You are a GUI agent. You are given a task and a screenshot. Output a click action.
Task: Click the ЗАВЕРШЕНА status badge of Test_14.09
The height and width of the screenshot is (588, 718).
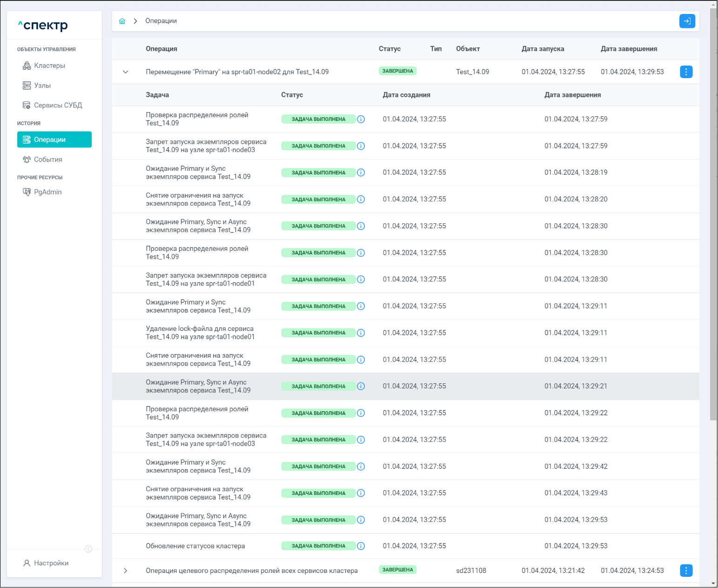(x=397, y=71)
